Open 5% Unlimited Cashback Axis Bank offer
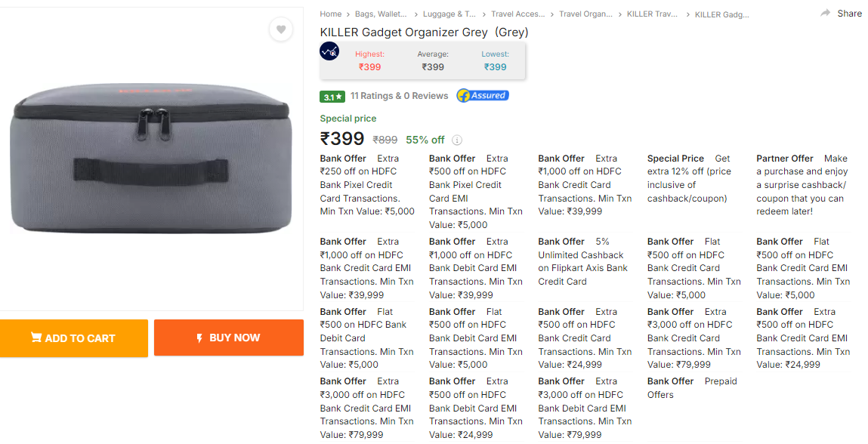Image resolution: width=868 pixels, height=444 pixels. pos(583,261)
